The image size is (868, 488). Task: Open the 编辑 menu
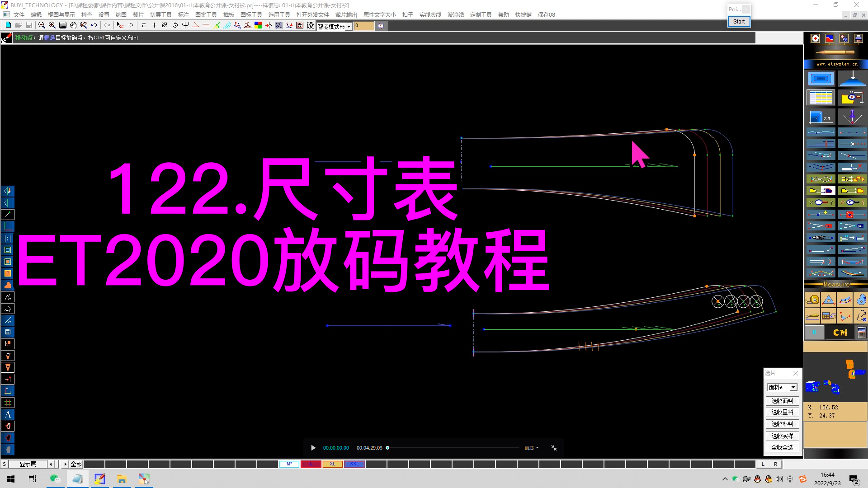(x=36, y=14)
